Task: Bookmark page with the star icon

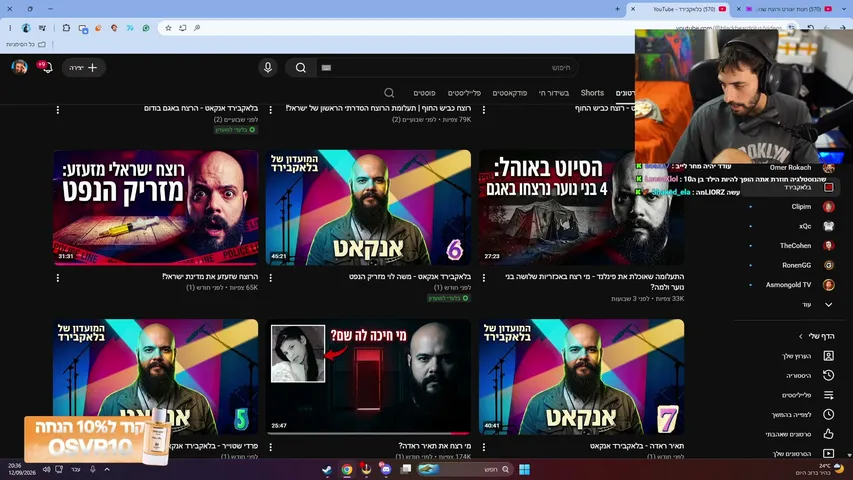Action: tap(168, 28)
